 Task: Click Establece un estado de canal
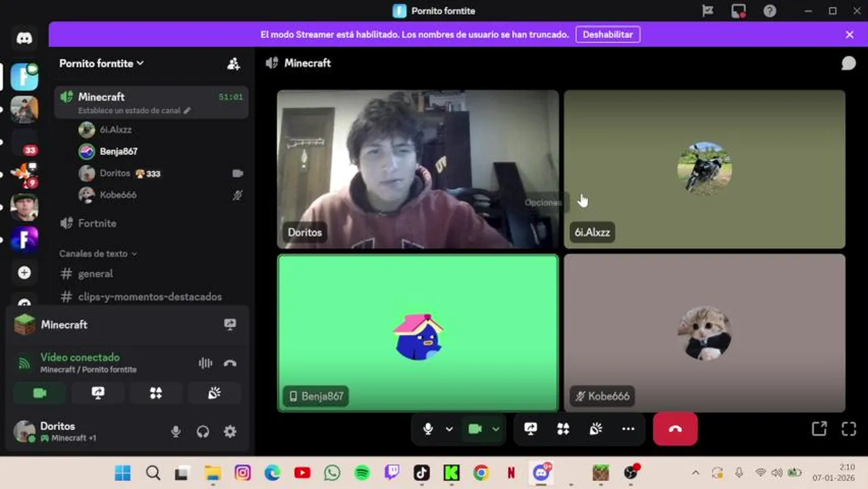[x=134, y=111]
